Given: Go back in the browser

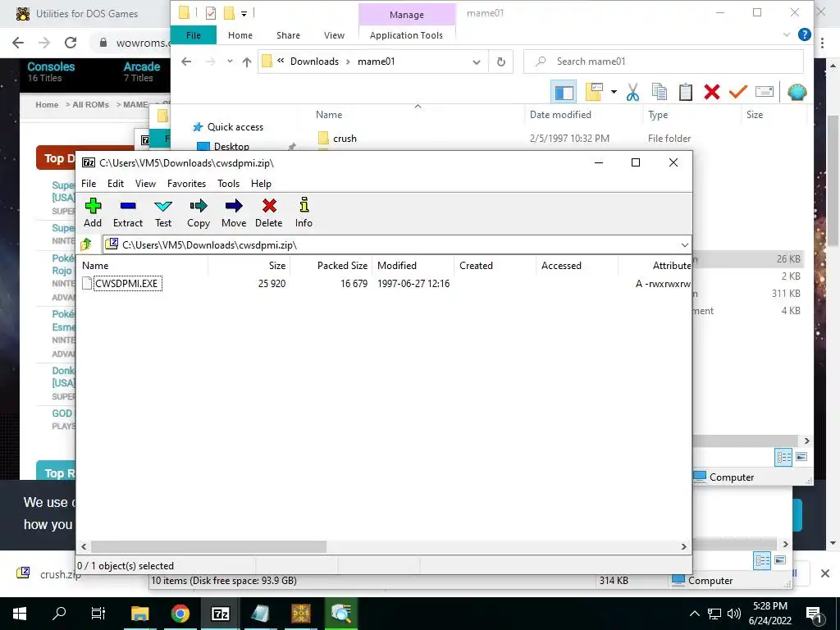Looking at the screenshot, I should coord(18,43).
